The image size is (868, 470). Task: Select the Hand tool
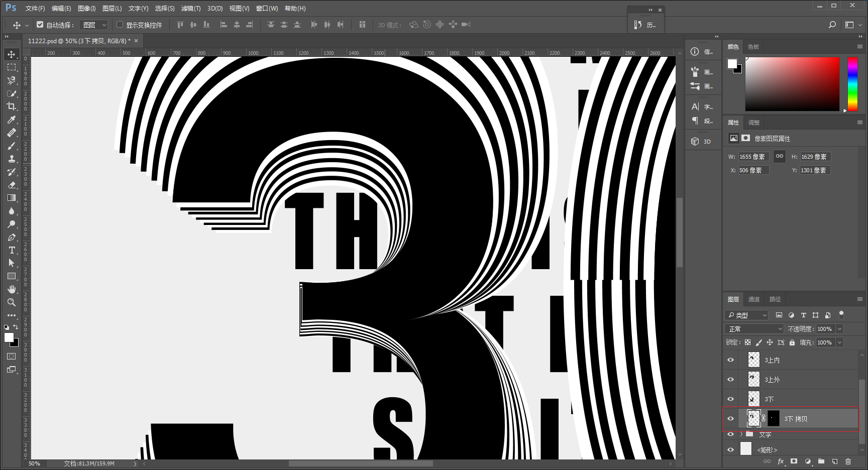[x=12, y=289]
